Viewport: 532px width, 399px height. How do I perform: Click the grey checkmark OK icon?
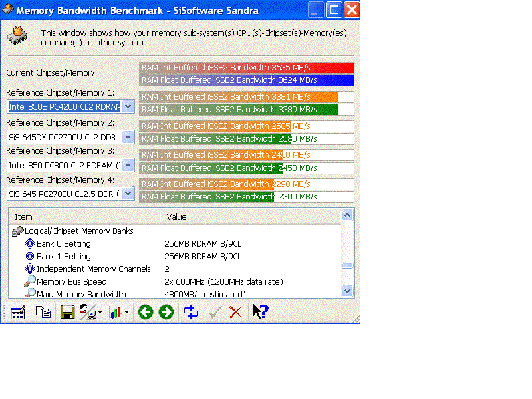(215, 312)
